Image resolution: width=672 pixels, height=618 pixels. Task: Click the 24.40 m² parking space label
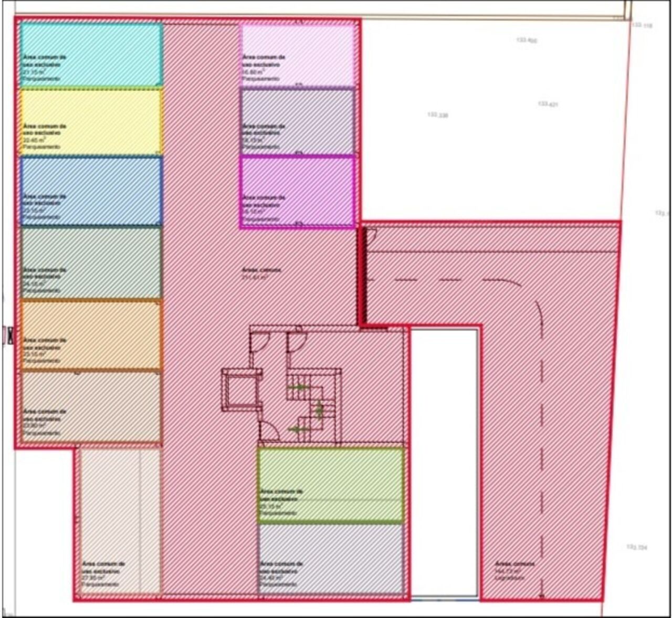(281, 573)
